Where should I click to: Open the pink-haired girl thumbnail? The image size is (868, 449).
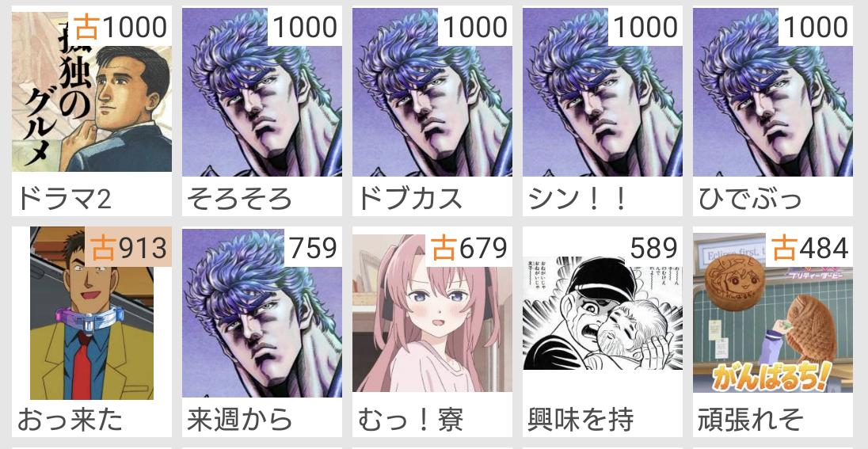(432, 314)
